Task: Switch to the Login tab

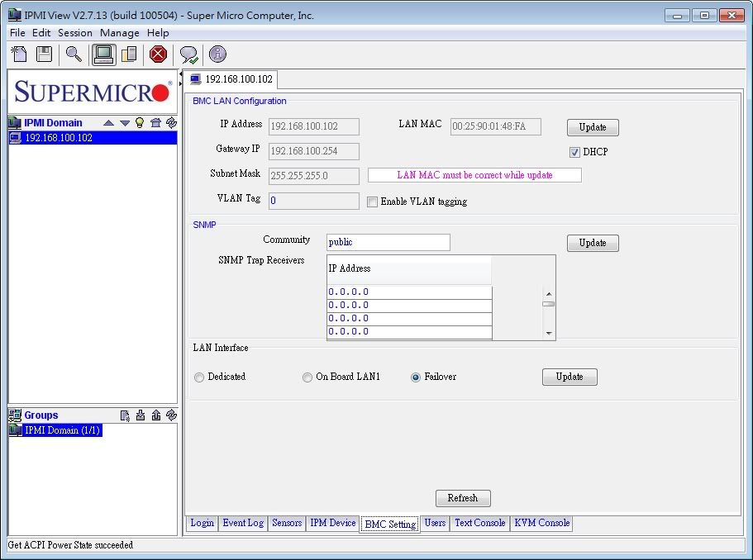Action: pyautogui.click(x=203, y=523)
